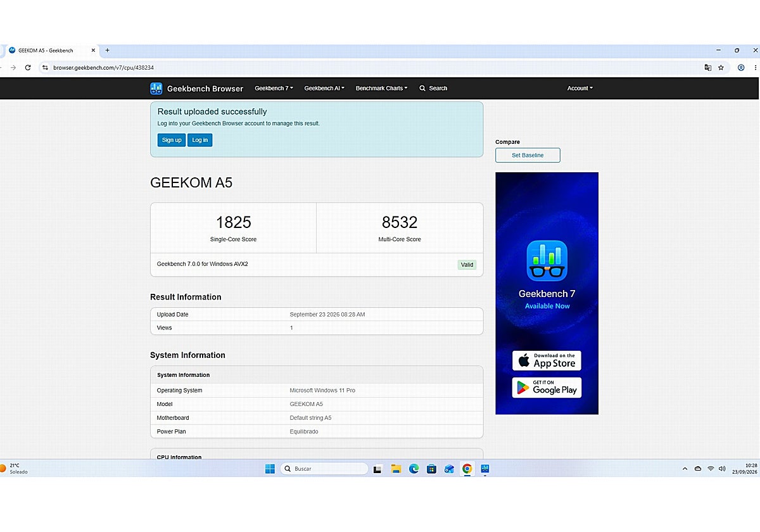Reload the page with the refresh icon

tap(28, 68)
